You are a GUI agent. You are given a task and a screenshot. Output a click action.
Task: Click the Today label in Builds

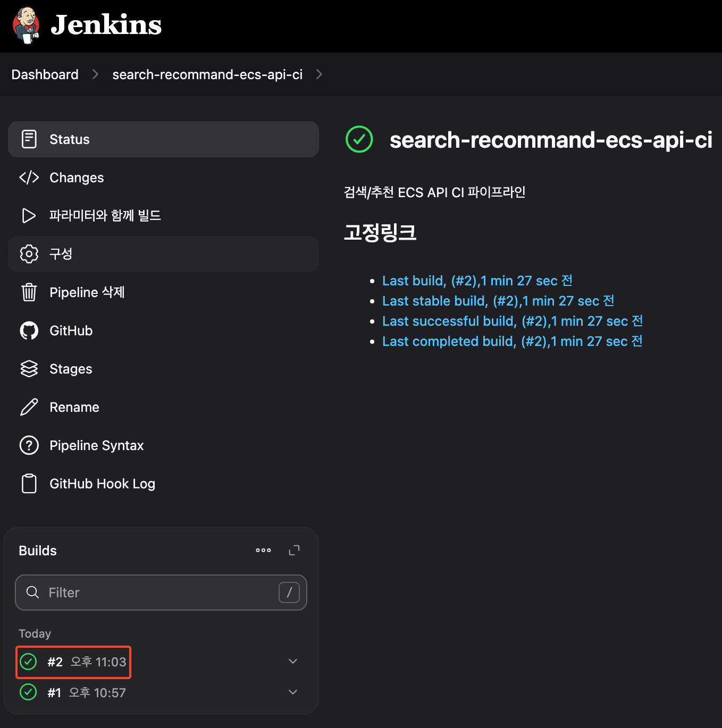(35, 633)
